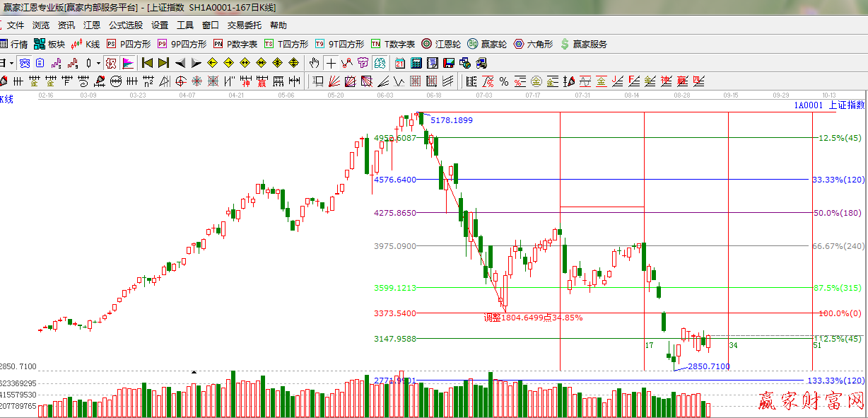The height and width of the screenshot is (418, 868).
Task: Launch the 江恩轮 Gann wheel
Action: tap(441, 44)
